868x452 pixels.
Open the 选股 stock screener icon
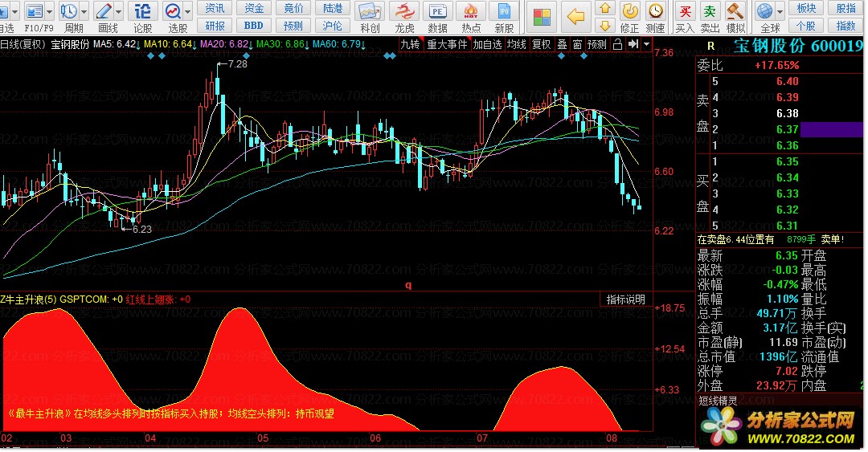[x=174, y=11]
